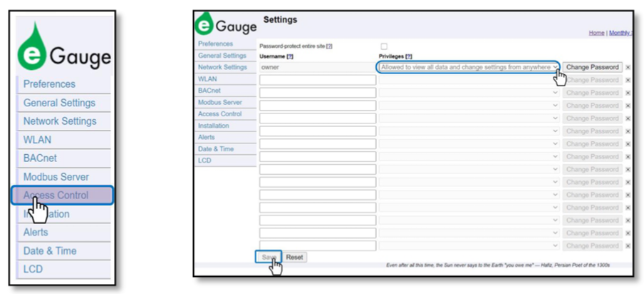The width and height of the screenshot is (644, 294).
Task: Expand the privileges dropdown on the second user row
Action: tap(468, 80)
